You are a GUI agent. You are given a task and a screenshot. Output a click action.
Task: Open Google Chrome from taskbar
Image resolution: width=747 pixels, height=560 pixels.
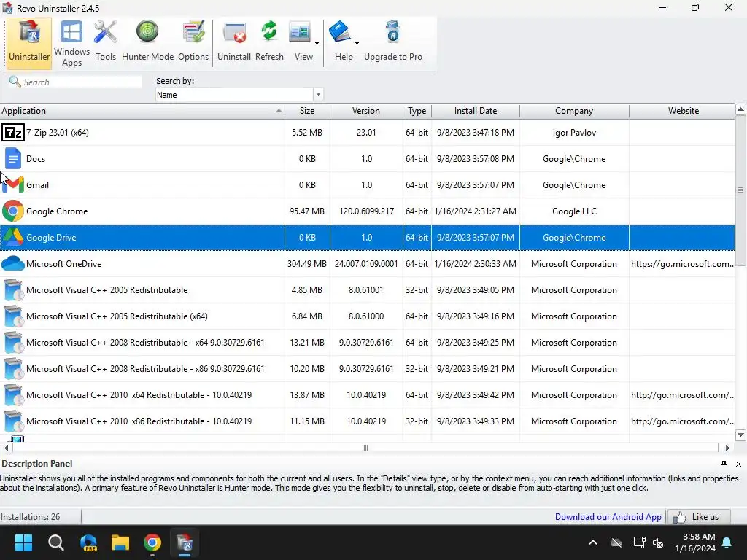(152, 542)
